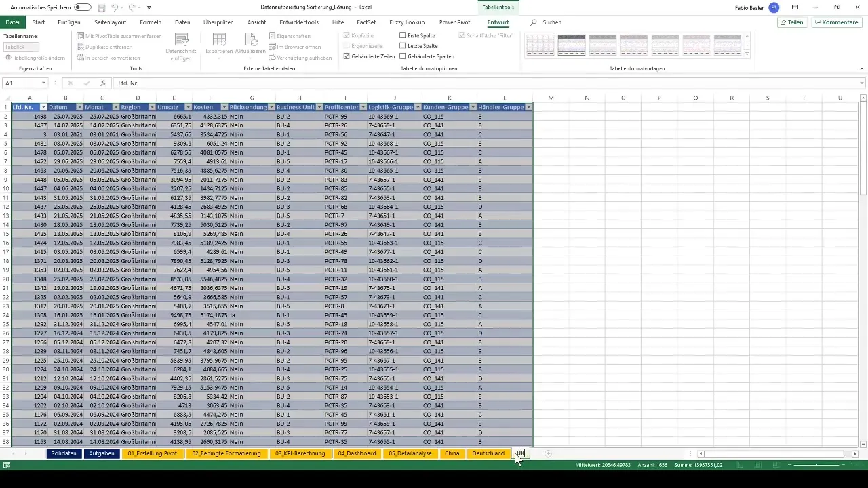The height and width of the screenshot is (488, 868).
Task: Open the Business Unit filter dropdown
Action: pos(318,107)
